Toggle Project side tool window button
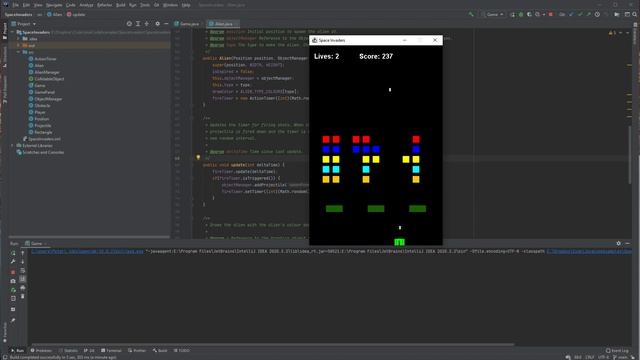Image resolution: width=640 pixels, height=360 pixels. pos(4,31)
